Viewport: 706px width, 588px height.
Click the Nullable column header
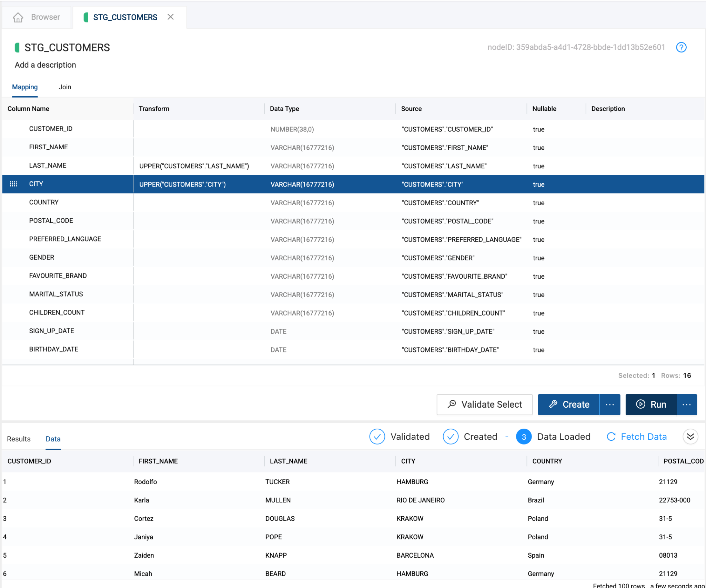(544, 109)
